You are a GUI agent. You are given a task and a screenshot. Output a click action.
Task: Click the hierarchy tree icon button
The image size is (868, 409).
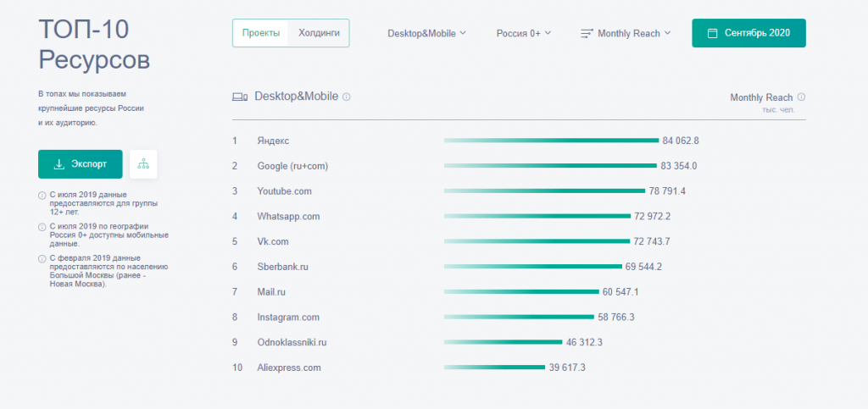[143, 164]
